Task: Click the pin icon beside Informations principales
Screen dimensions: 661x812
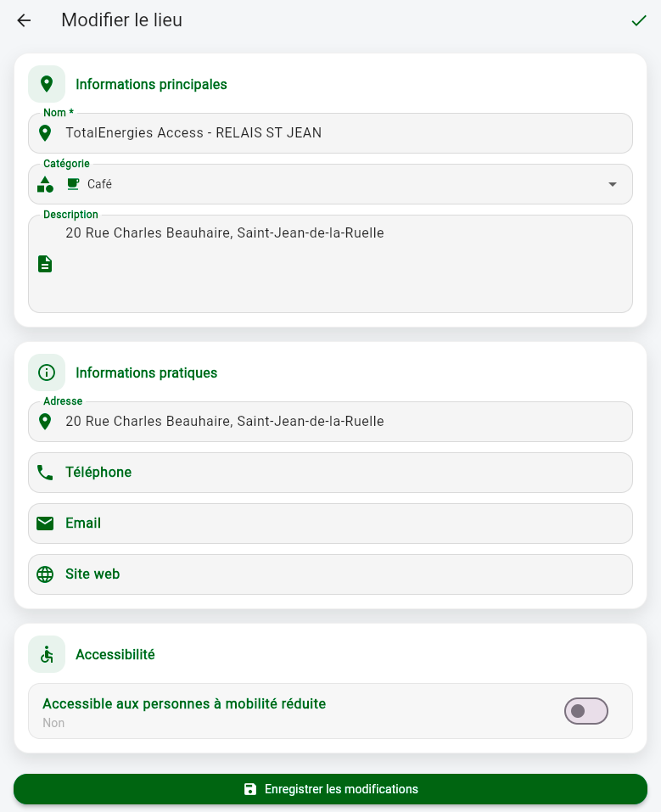Action: (x=47, y=84)
